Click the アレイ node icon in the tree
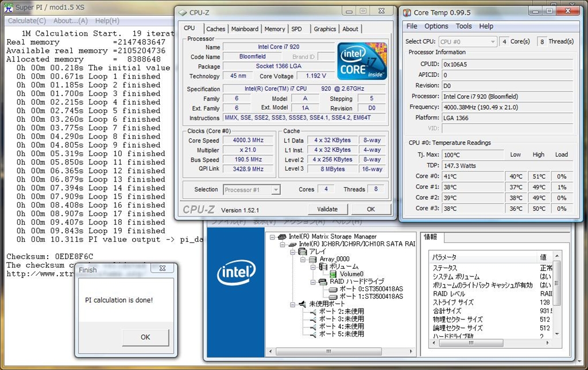This screenshot has width=588, height=370. pyautogui.click(x=303, y=252)
